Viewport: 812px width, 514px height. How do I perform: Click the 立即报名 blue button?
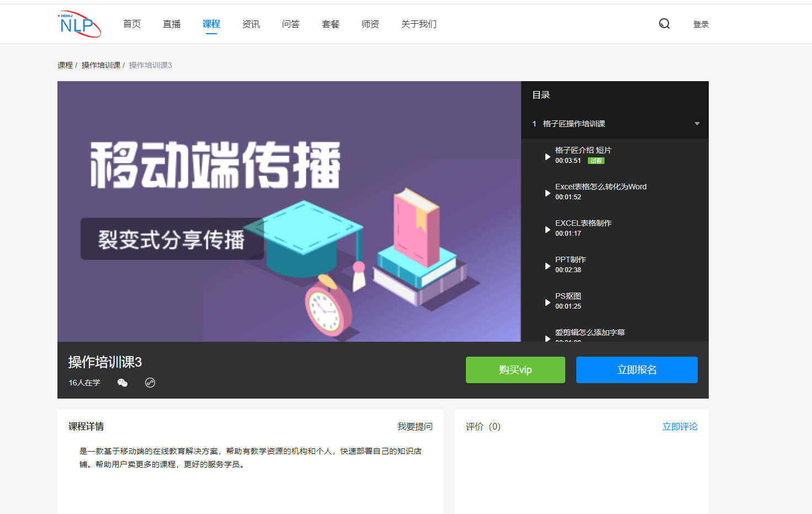[637, 370]
